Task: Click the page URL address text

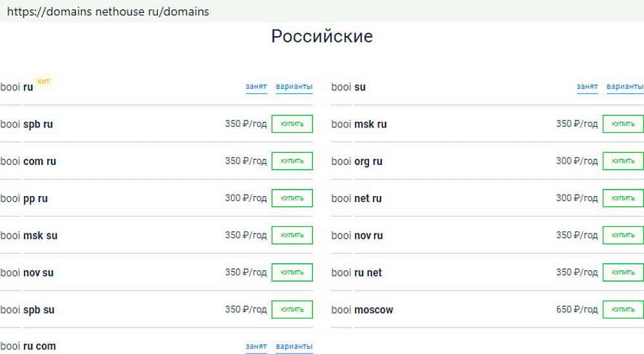Action: click(108, 12)
